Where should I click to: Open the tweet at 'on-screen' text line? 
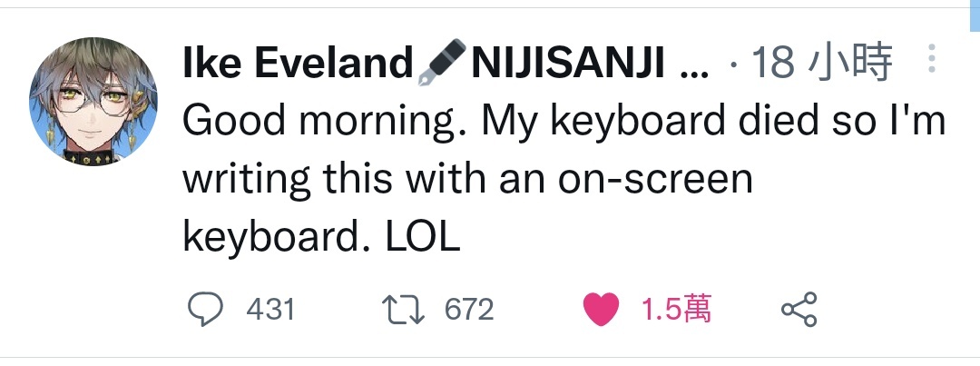point(467,179)
